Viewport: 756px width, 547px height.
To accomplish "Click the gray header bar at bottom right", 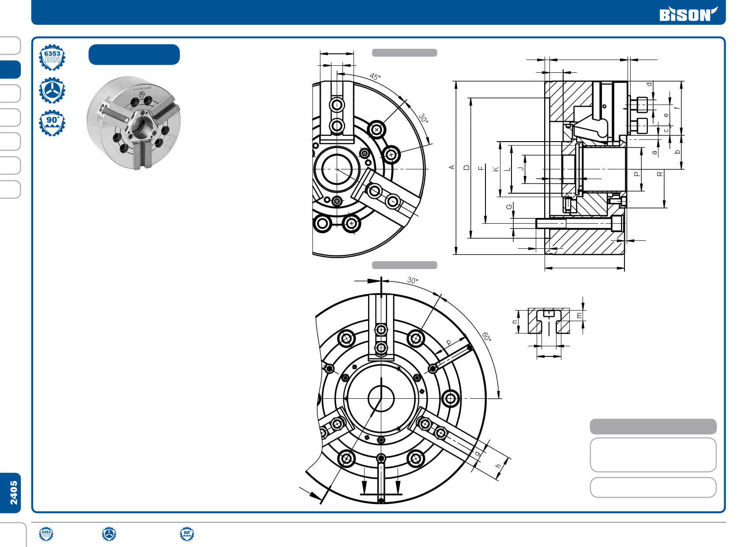I will point(653,427).
